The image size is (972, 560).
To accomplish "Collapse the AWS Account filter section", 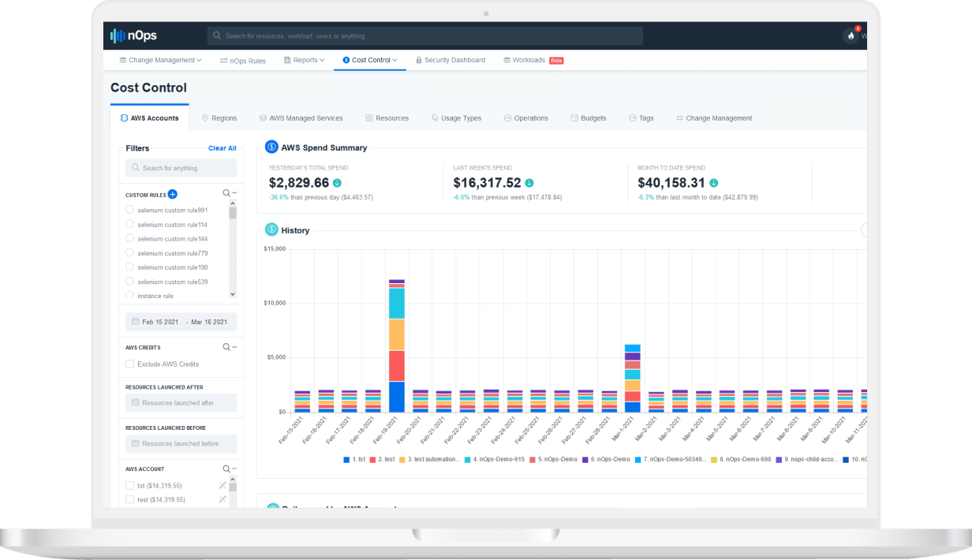I will tap(234, 469).
